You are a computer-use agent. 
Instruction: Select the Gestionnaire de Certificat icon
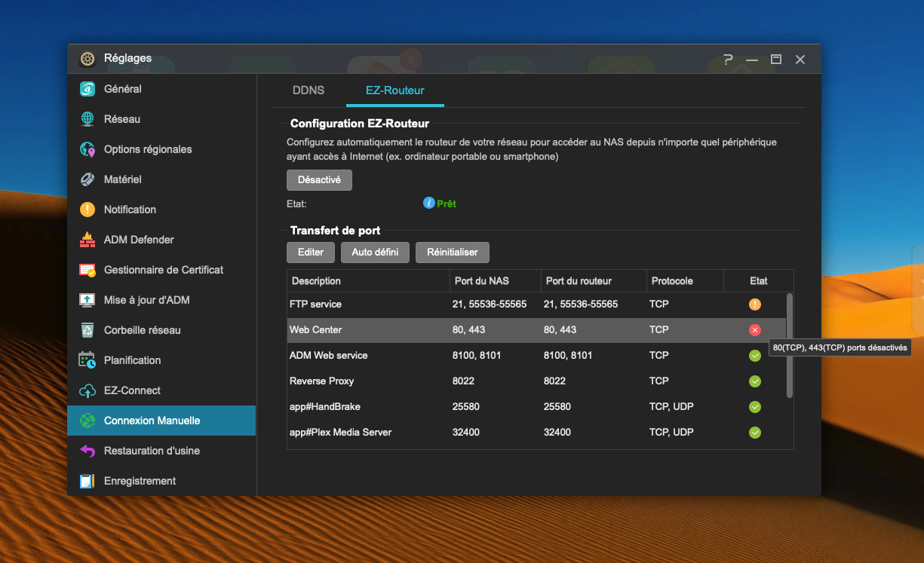(x=87, y=270)
